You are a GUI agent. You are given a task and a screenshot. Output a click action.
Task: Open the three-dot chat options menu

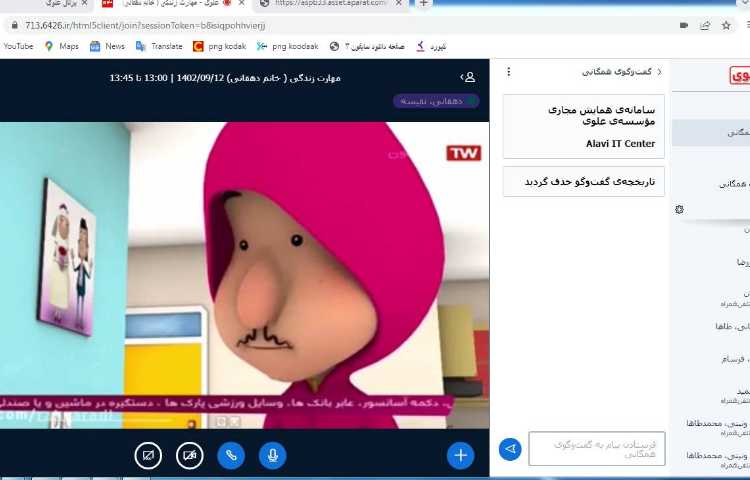(x=508, y=72)
